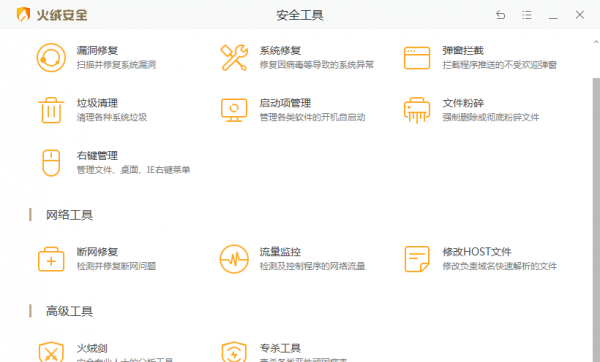The height and width of the screenshot is (362, 600).
Task: Click description 拦截程序推送的不受欢迎弹窗
Action: click(499, 65)
